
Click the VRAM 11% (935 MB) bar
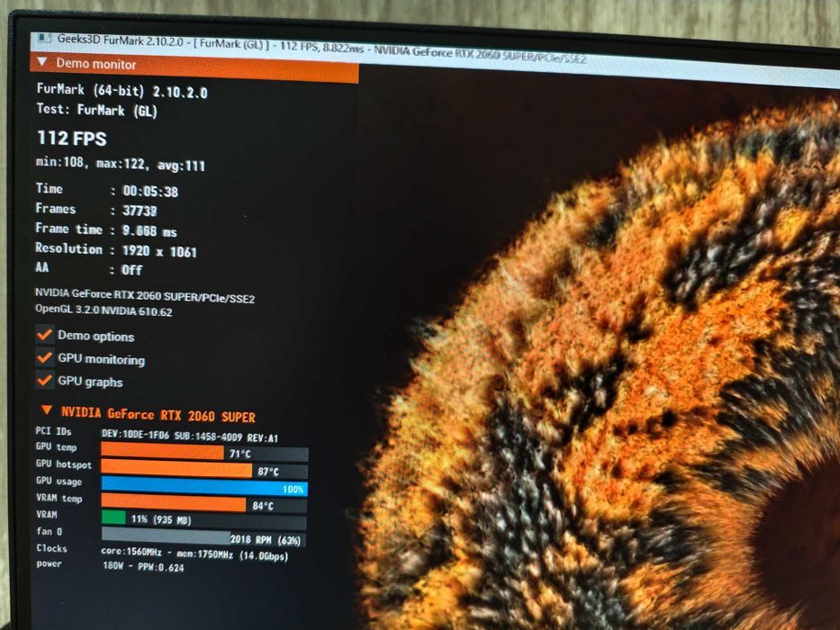[204, 519]
